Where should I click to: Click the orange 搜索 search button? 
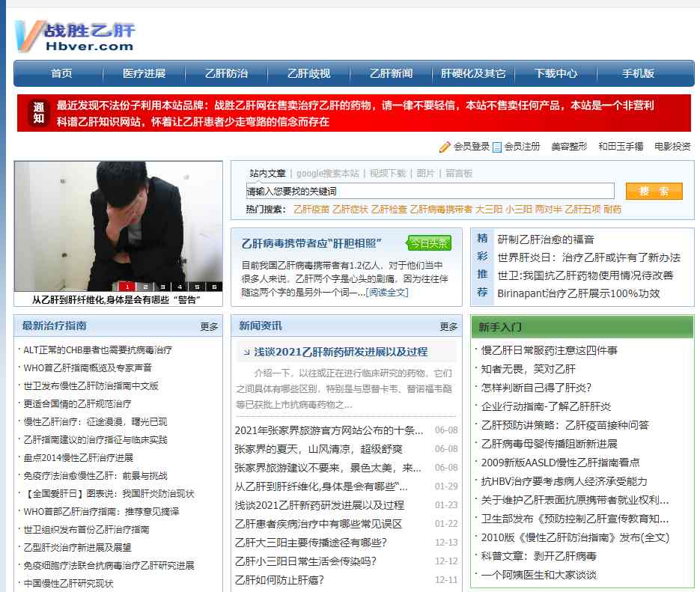tap(653, 192)
